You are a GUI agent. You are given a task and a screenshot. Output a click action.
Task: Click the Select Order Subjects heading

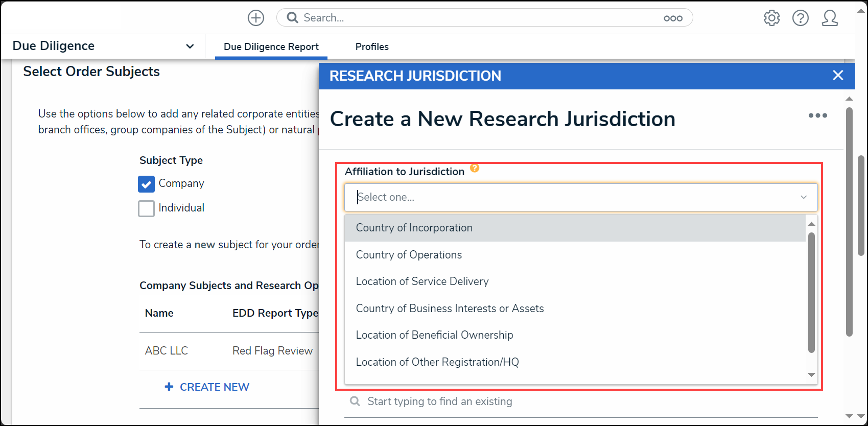91,72
